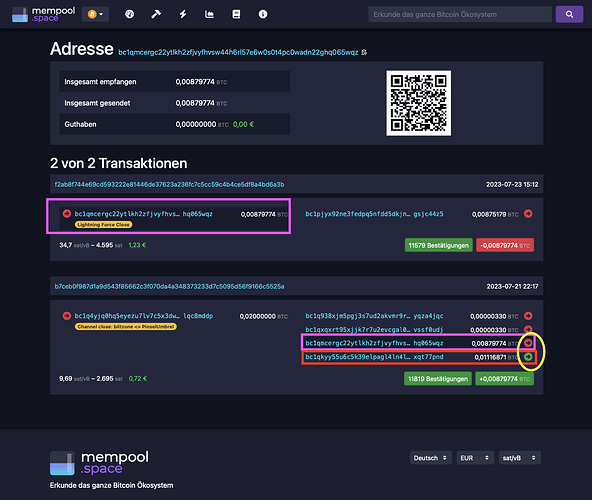The height and width of the screenshot is (500, 592).
Task: Open transaction b7ceb0f987d1a9d5 hash link
Action: click(170, 286)
